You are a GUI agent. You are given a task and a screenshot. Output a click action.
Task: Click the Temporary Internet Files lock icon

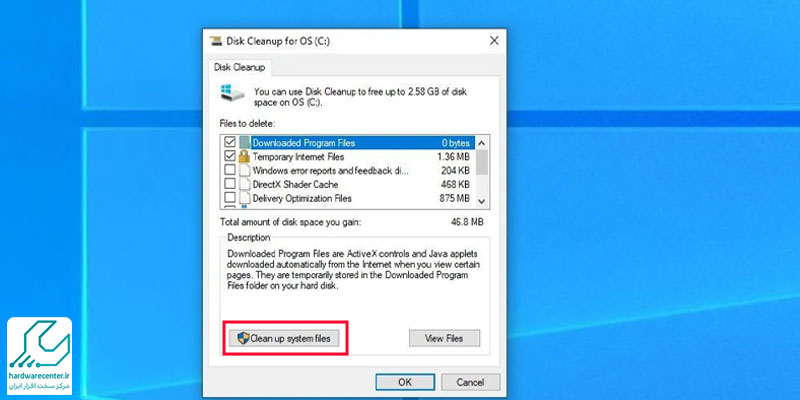click(244, 157)
